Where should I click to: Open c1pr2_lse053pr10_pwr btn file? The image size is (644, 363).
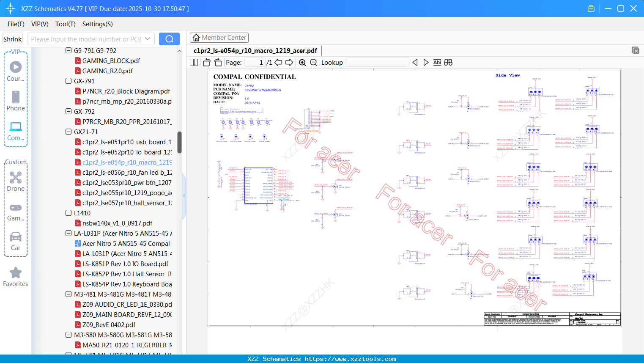pos(127,182)
